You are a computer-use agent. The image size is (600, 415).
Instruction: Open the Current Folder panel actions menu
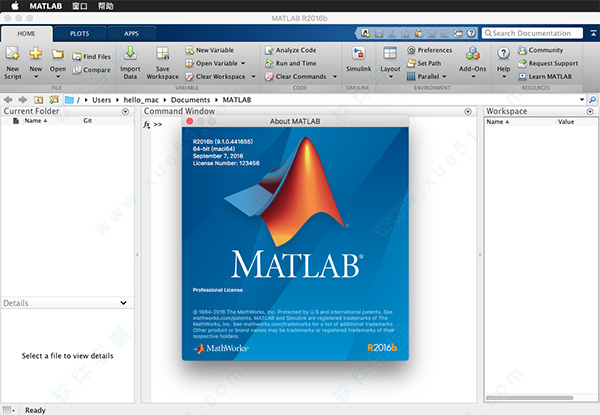[125, 112]
